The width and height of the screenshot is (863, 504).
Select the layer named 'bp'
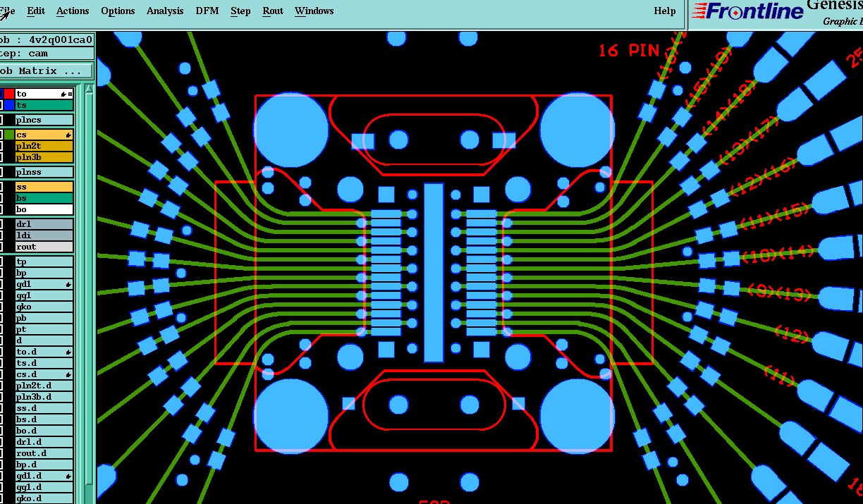(44, 273)
